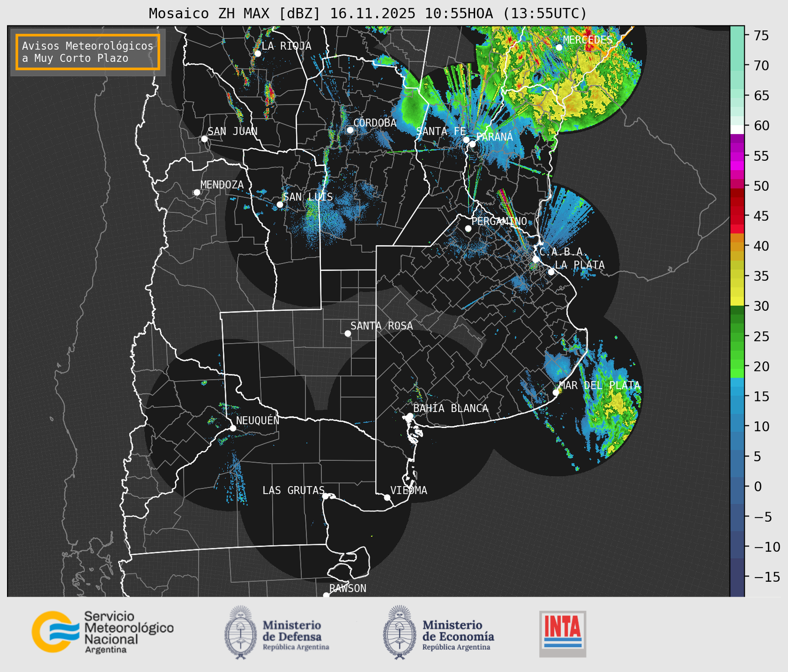Click the La Plata city dot

[x=551, y=272]
